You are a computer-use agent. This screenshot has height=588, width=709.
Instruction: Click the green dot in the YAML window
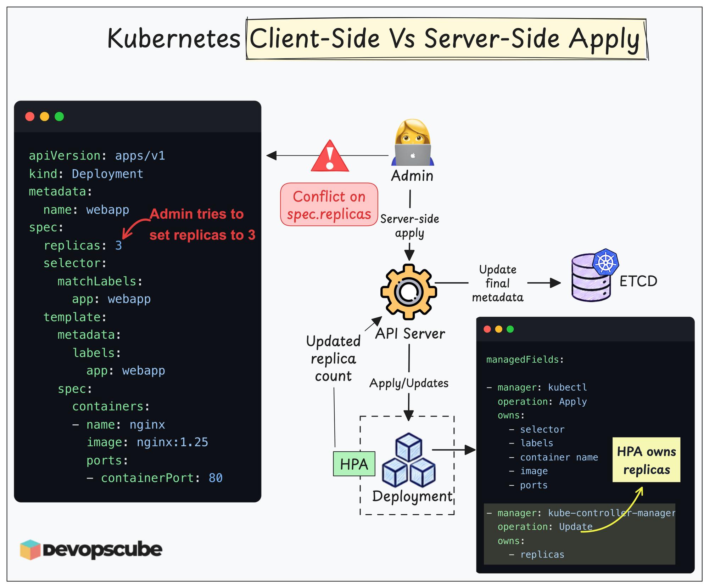[x=59, y=117]
